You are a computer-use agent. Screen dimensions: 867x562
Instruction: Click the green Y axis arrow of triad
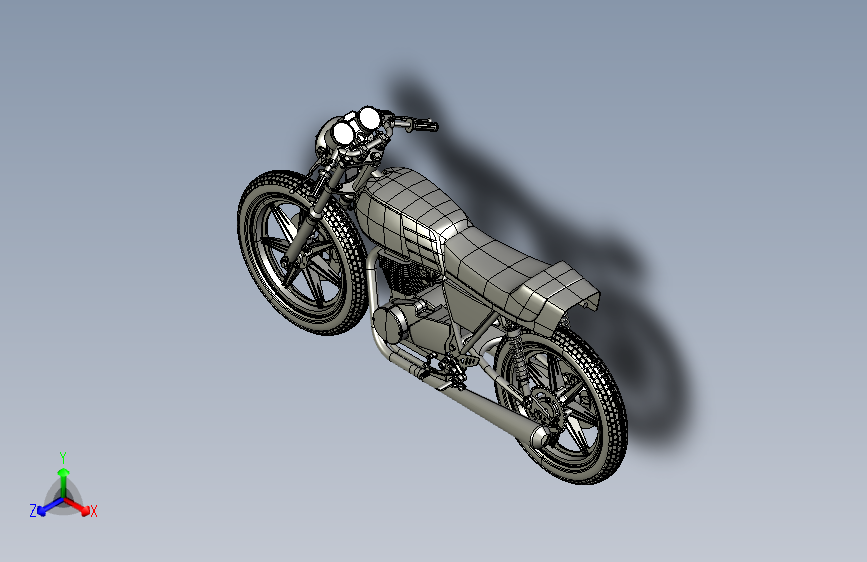pyautogui.click(x=64, y=483)
